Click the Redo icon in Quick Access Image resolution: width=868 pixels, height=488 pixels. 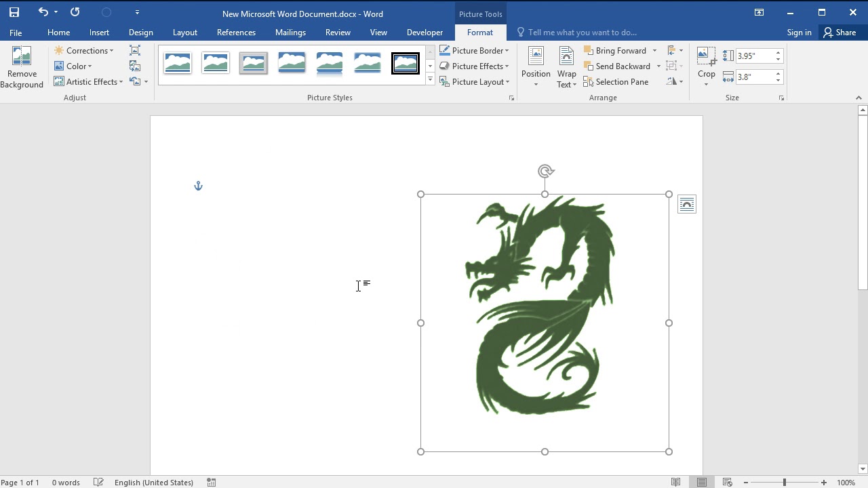pyautogui.click(x=75, y=12)
